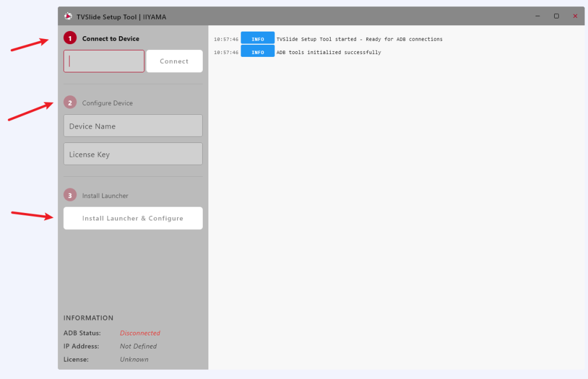This screenshot has height=379, width=588.
Task: Click the TVSlide app logo in title bar
Action: (x=68, y=16)
